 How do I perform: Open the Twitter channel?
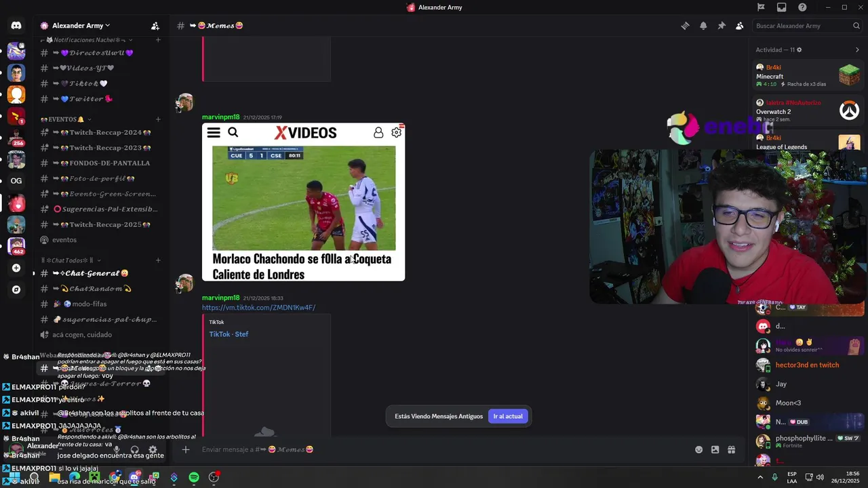[x=98, y=99]
